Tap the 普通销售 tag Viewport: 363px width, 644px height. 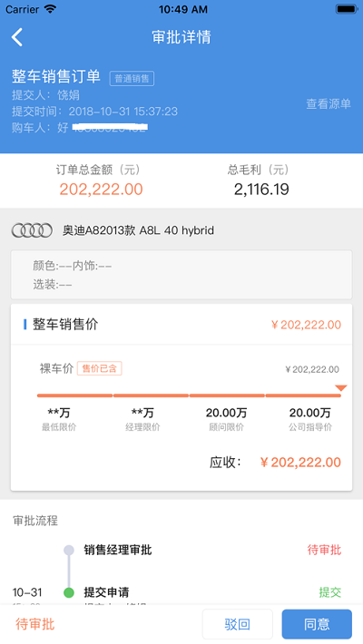pos(132,78)
